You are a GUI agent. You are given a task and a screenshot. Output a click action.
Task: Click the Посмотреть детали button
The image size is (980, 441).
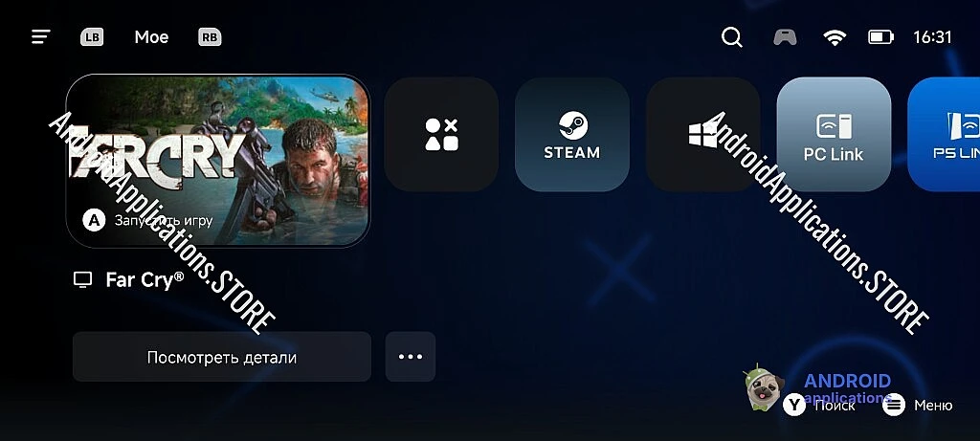(222, 357)
